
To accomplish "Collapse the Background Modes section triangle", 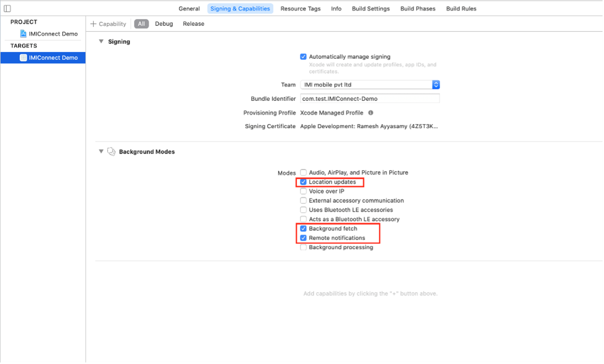I will click(101, 151).
